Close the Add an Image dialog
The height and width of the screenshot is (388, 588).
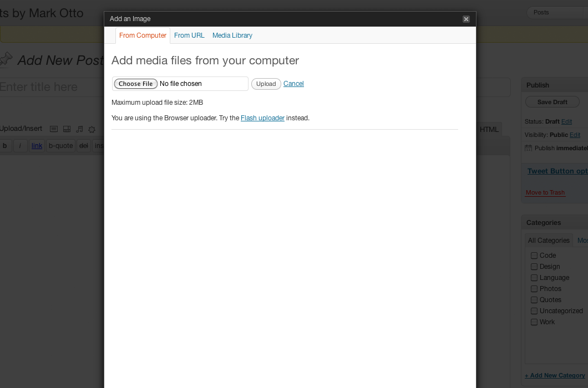[x=466, y=19]
